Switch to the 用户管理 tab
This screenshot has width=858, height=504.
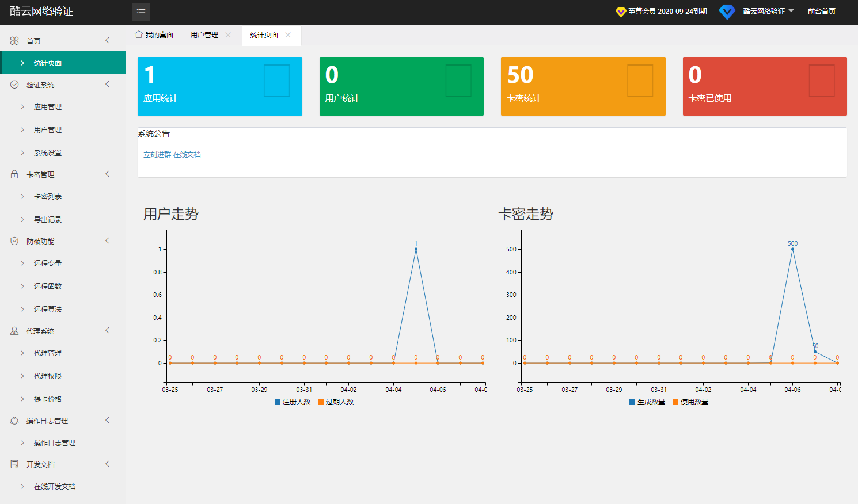[204, 35]
